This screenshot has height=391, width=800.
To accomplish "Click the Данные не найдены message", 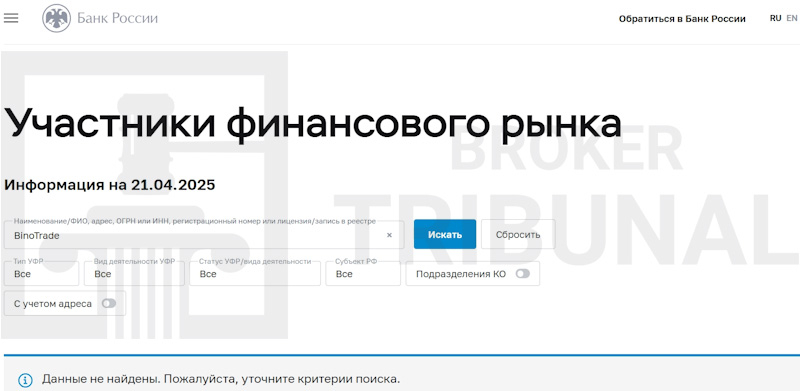I will (221, 380).
